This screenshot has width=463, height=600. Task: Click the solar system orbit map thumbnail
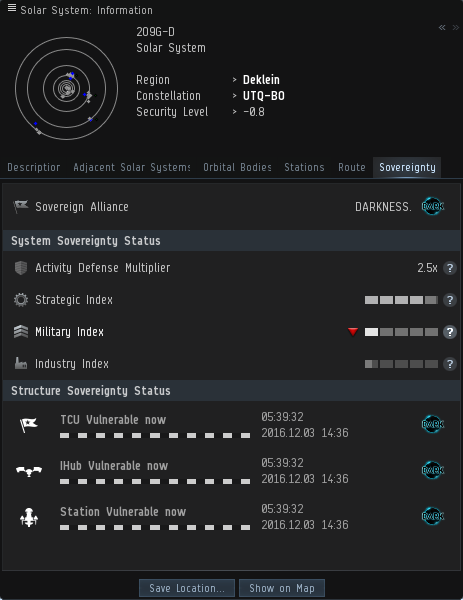67,88
